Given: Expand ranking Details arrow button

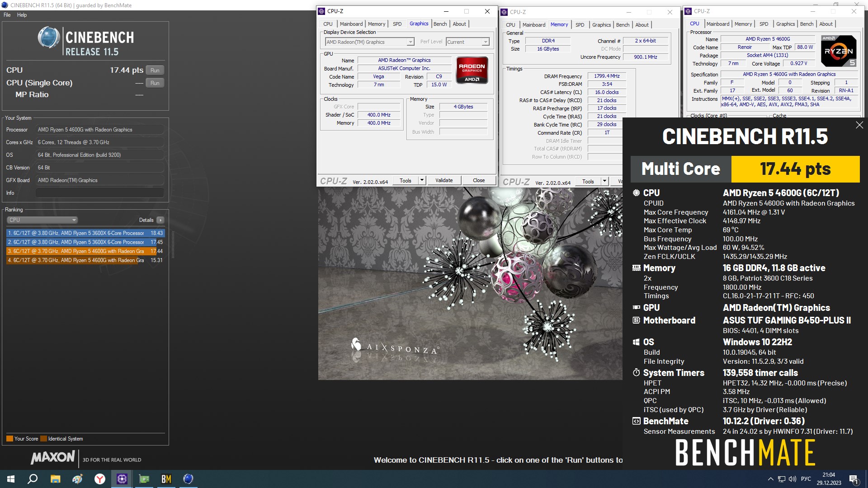Looking at the screenshot, I should 160,220.
